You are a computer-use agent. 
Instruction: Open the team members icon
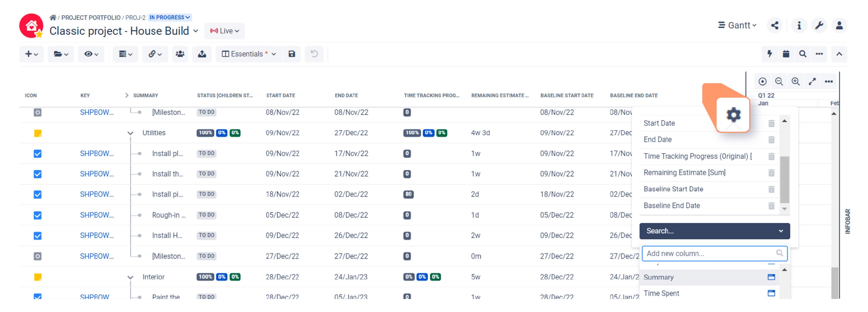tap(180, 54)
